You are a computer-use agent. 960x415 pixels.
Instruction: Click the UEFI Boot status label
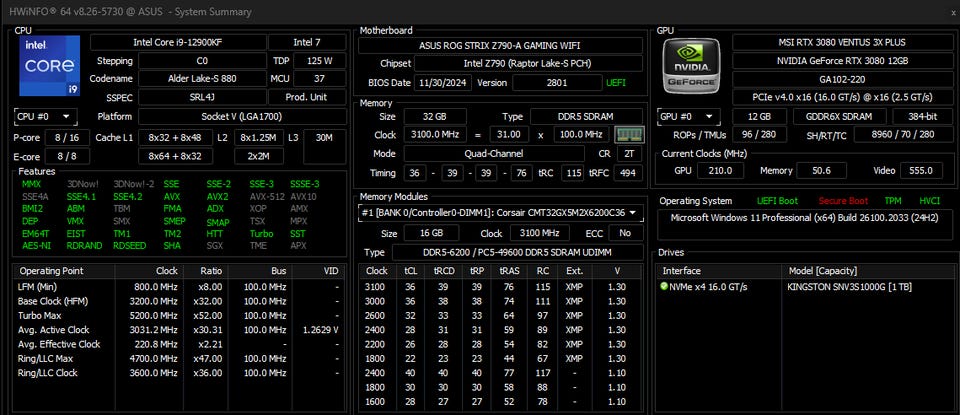click(x=778, y=201)
